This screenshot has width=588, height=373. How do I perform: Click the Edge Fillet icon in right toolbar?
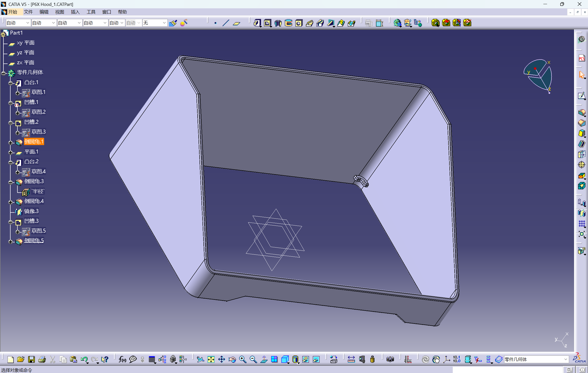(582, 112)
